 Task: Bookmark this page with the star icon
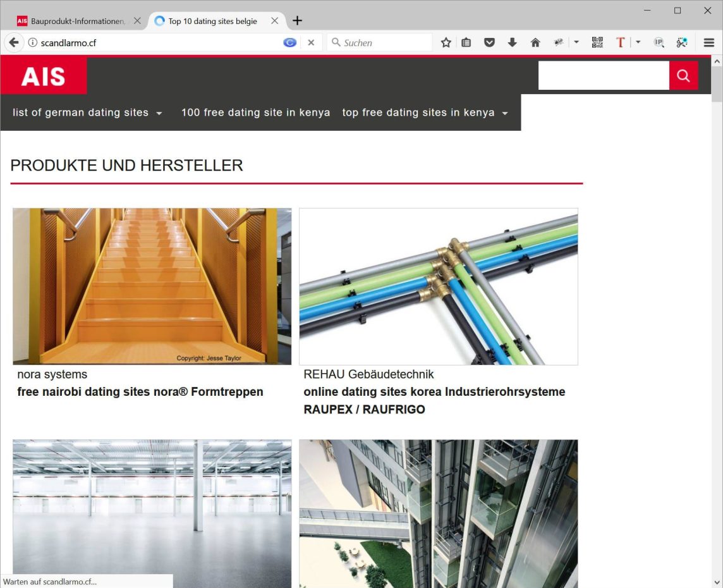point(446,42)
